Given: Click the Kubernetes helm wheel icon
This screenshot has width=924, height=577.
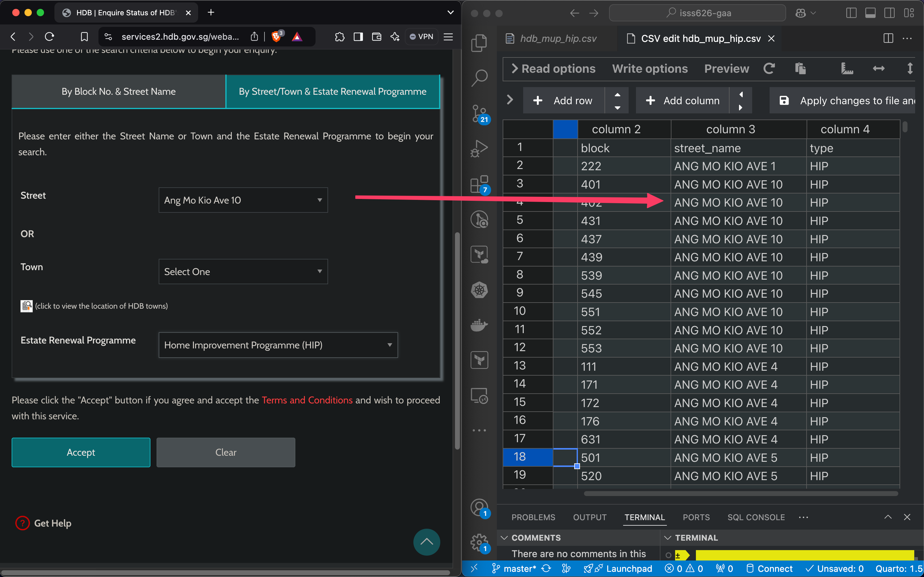Looking at the screenshot, I should [x=479, y=290].
